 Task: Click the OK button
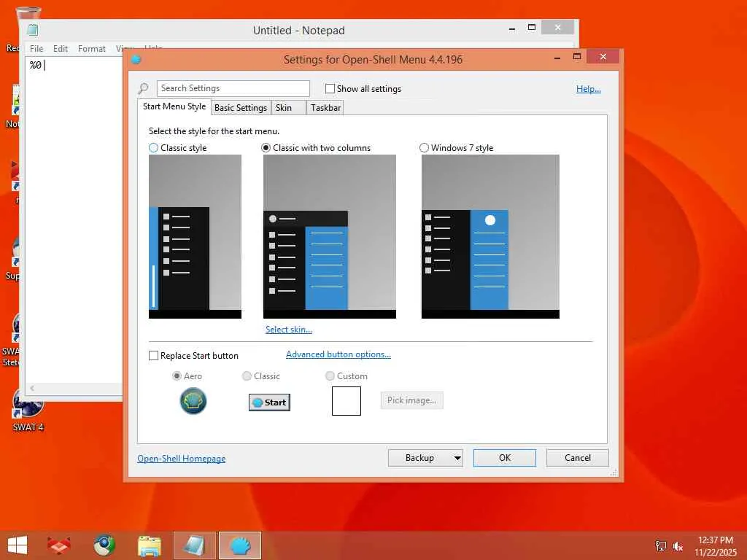pos(505,458)
